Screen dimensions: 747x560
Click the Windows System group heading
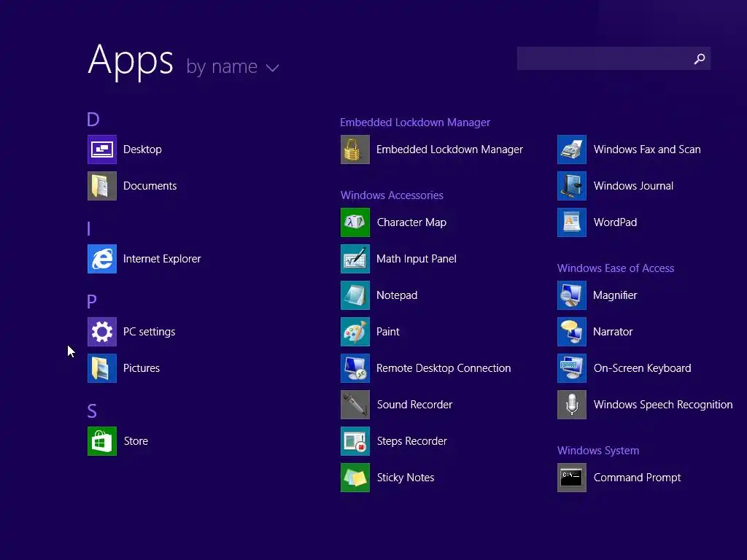[598, 451]
